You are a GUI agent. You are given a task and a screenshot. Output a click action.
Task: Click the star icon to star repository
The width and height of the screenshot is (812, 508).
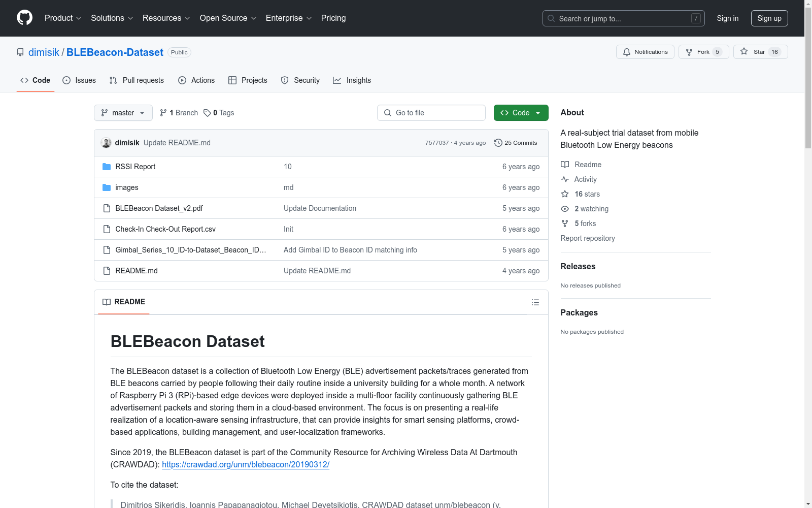(x=744, y=51)
